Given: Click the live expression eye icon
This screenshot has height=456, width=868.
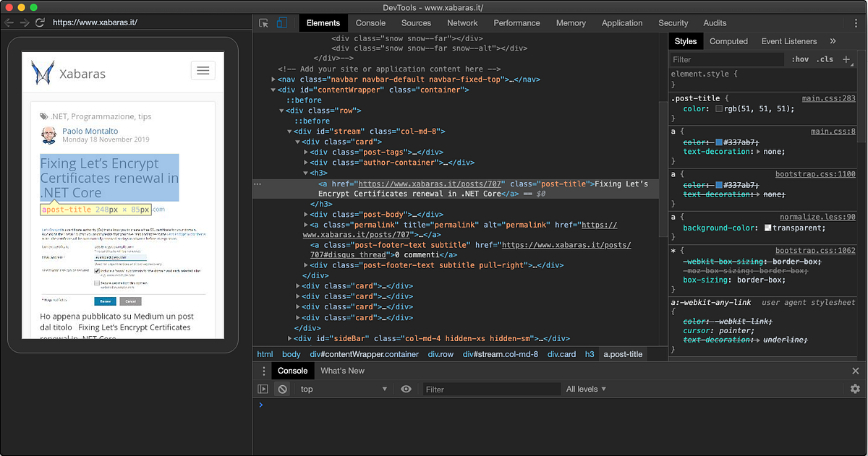Looking at the screenshot, I should [x=406, y=389].
